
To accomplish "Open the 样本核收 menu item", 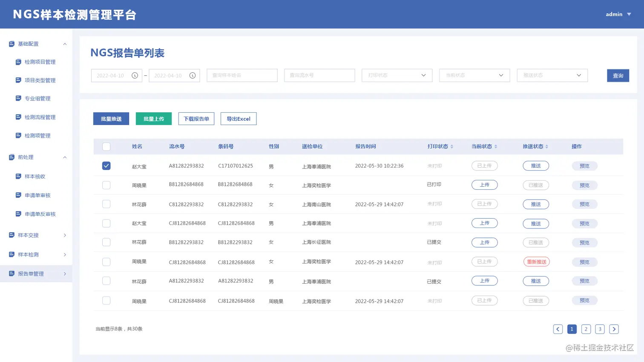I will (x=35, y=177).
